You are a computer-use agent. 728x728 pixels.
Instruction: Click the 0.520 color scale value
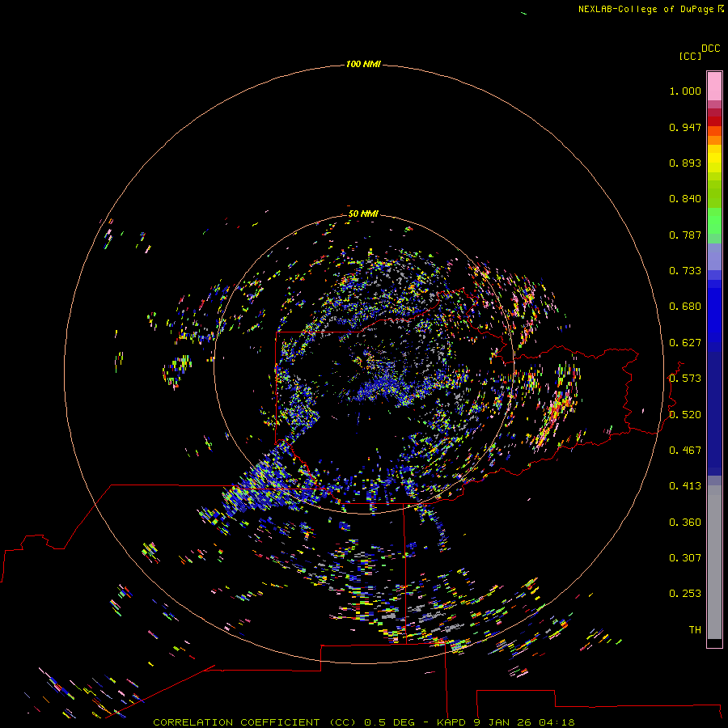tap(685, 415)
